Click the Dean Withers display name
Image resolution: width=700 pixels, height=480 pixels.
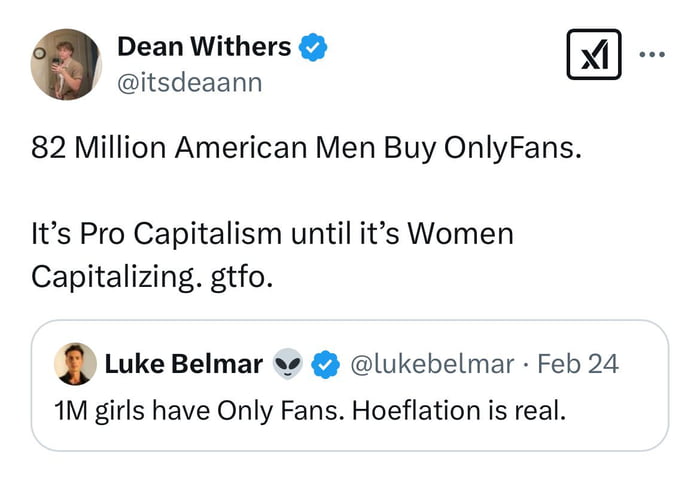[204, 46]
